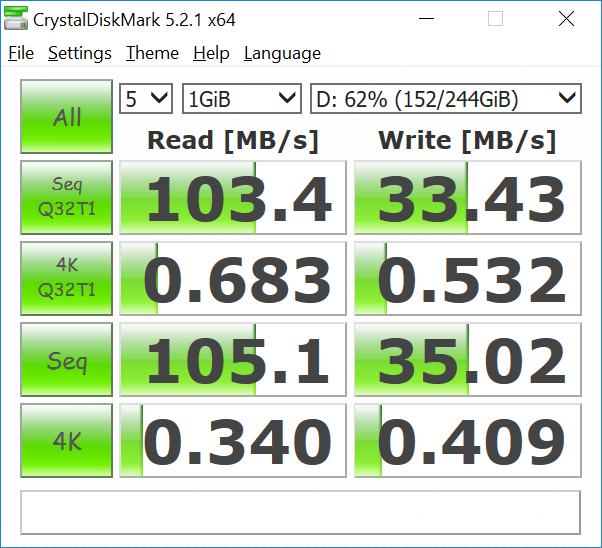
Task: Click the 0.683 4K Q32T1 read value
Action: point(233,278)
